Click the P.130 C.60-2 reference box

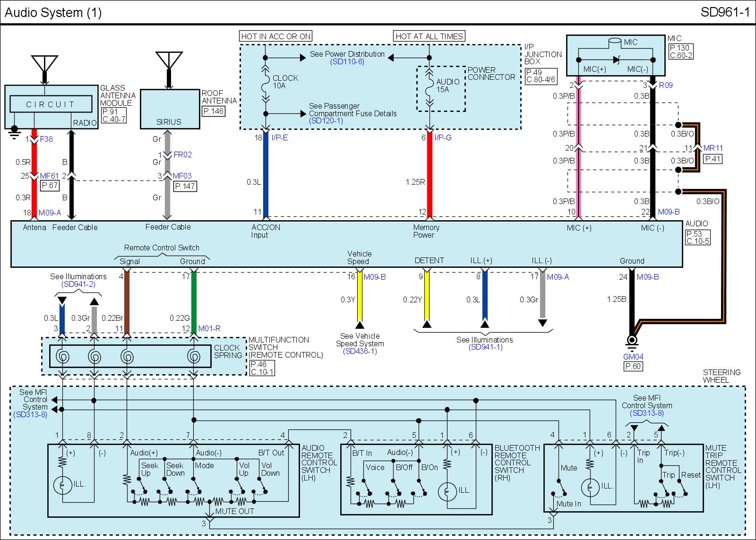[680, 51]
